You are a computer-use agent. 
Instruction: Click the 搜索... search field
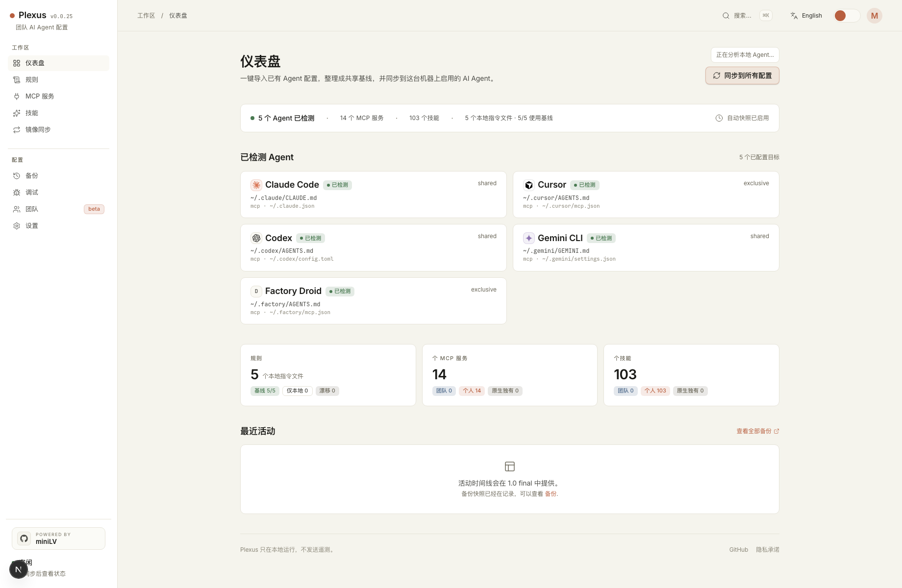[x=747, y=16]
